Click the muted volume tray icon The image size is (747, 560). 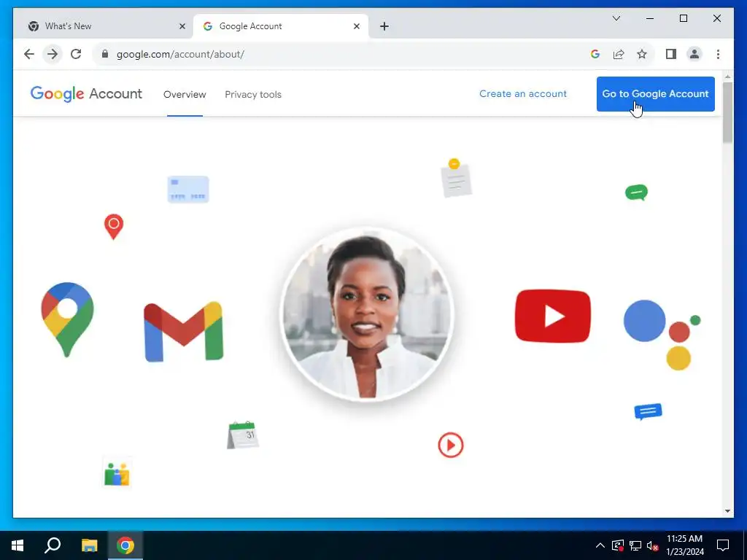[x=652, y=545]
